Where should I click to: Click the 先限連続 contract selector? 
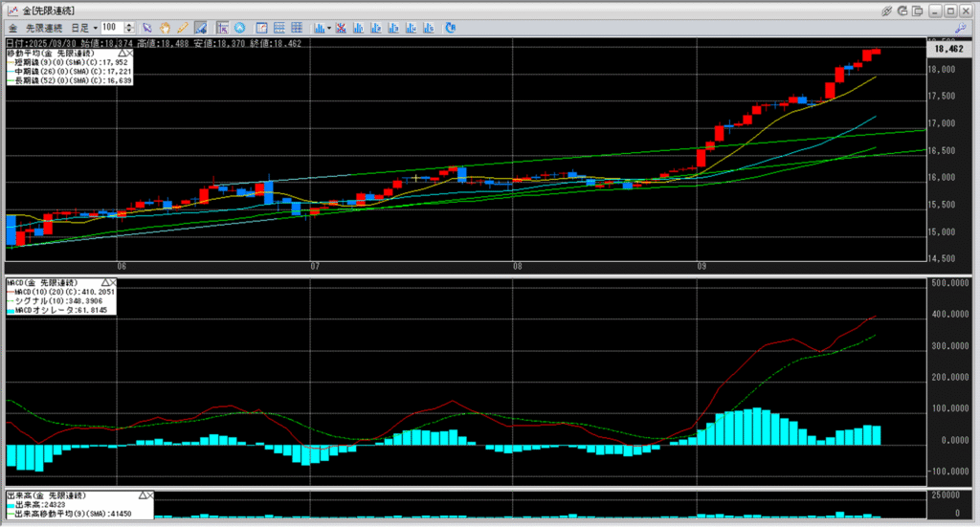tap(46, 28)
